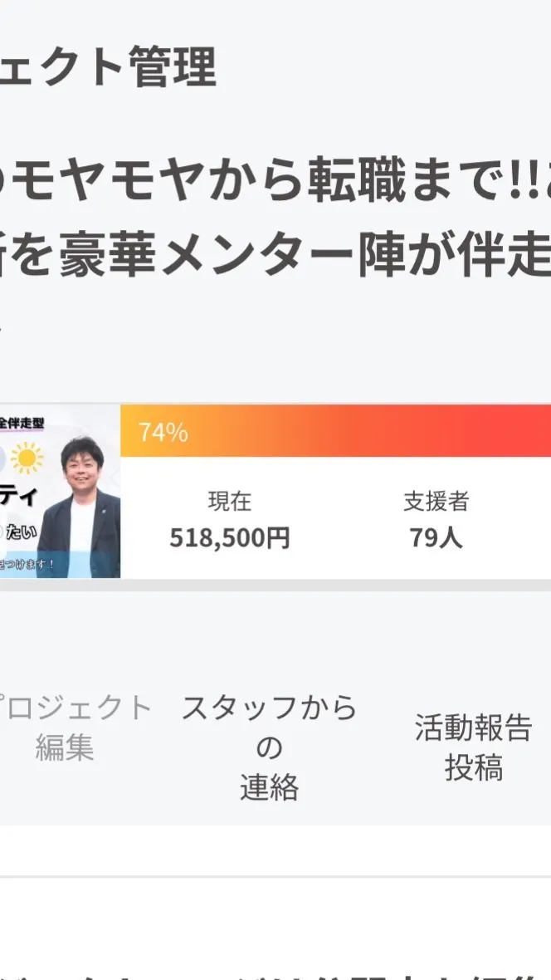Click the sun icon in project thumbnail
Screen dimensions: 551x980
(x=27, y=458)
